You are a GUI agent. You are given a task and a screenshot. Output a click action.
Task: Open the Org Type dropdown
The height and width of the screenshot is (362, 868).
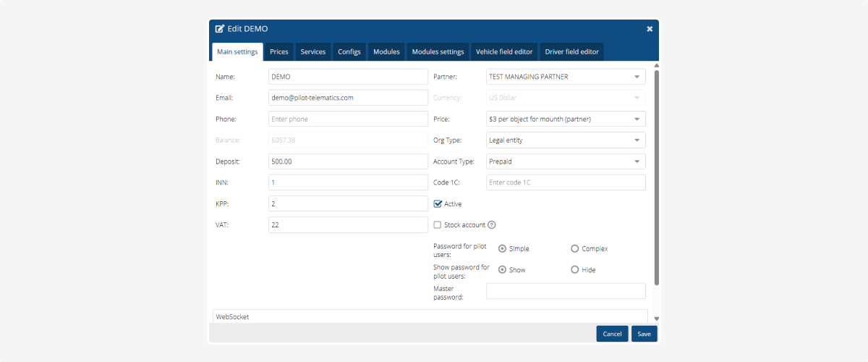pyautogui.click(x=565, y=140)
